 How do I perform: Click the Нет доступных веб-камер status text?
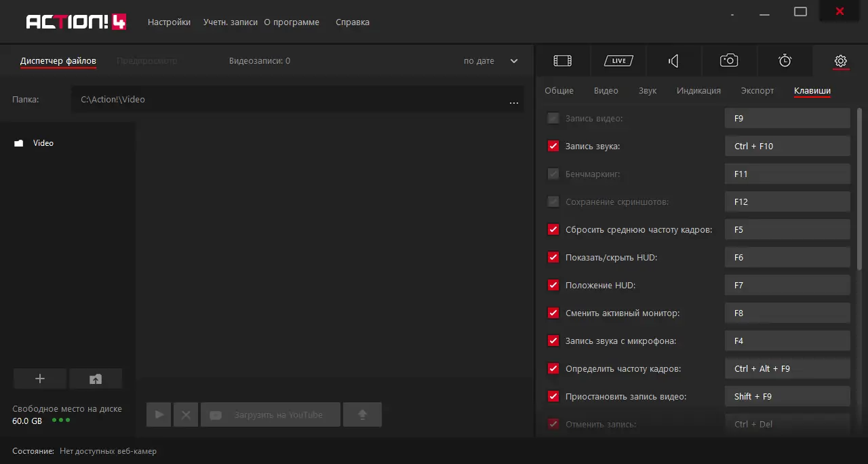(108, 451)
